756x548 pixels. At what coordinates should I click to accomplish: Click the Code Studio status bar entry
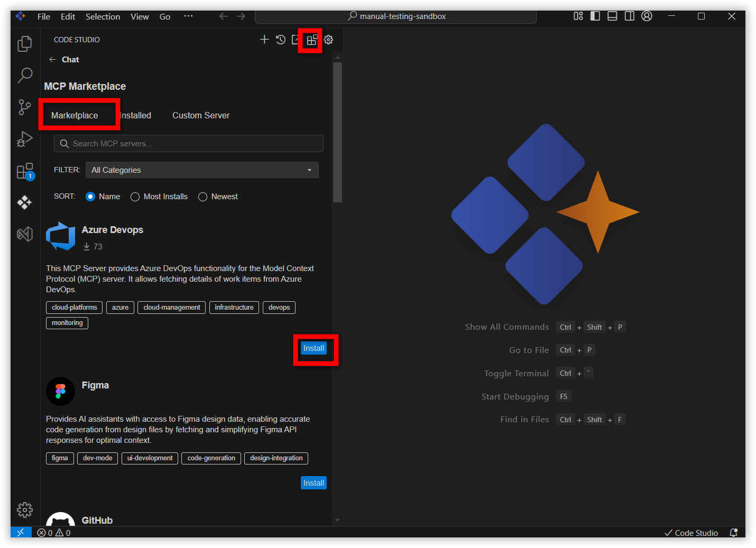pyautogui.click(x=692, y=533)
